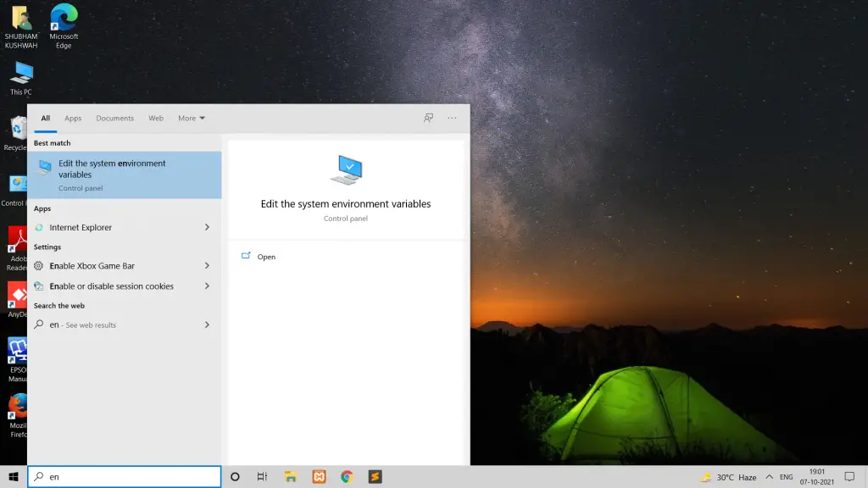
Task: Open SHUBHAM KUSHWAH user folder icon
Action: click(21, 27)
